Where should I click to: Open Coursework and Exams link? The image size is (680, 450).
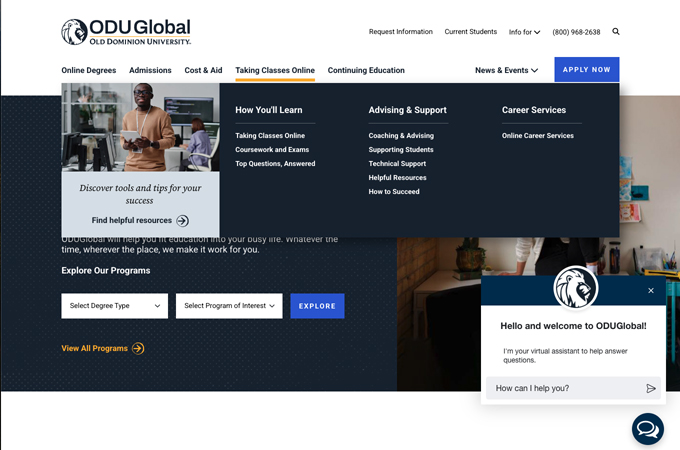pyautogui.click(x=272, y=150)
